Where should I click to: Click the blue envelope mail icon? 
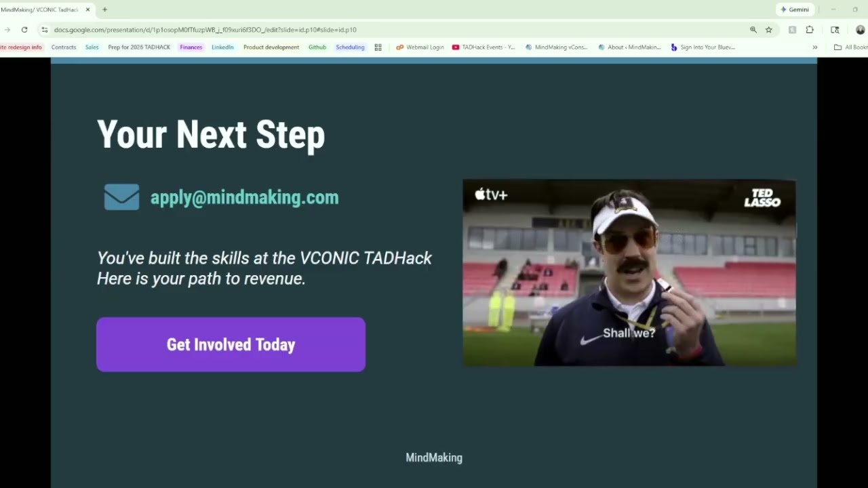[121, 197]
